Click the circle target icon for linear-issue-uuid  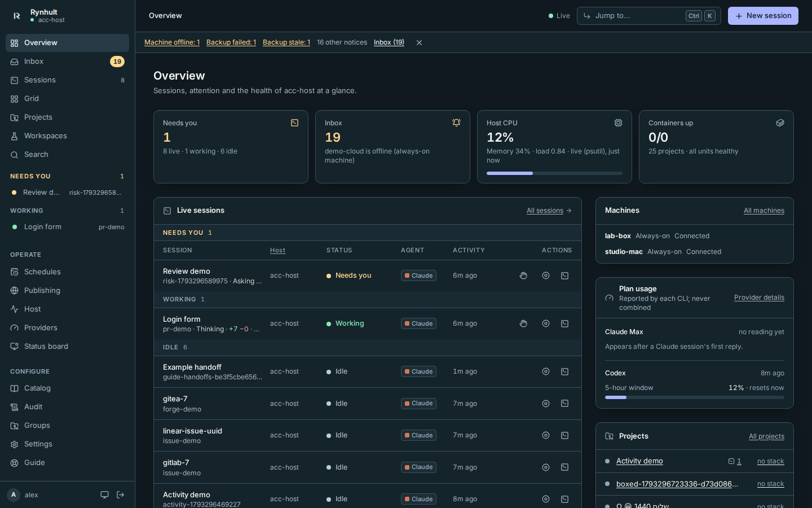point(546,435)
